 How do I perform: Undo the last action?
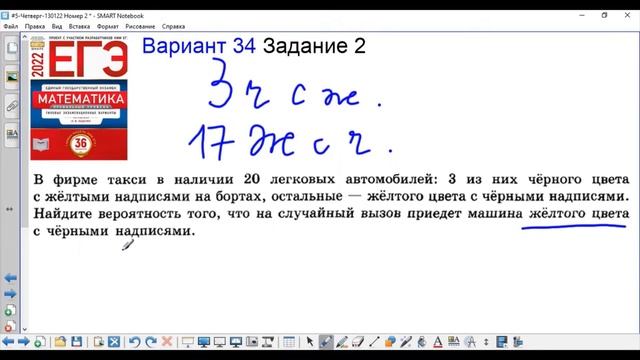(134, 342)
